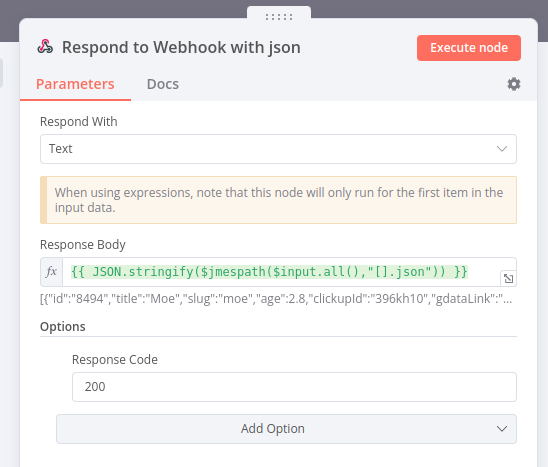Image resolution: width=548 pixels, height=467 pixels.
Task: Click inside the JSON.stringify expression field
Action: (x=281, y=272)
